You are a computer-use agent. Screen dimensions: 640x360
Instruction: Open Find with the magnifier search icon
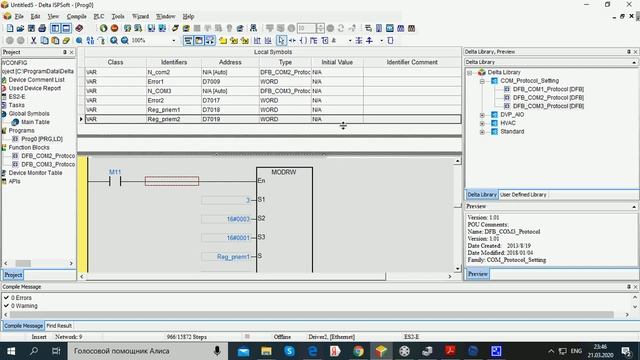[79, 40]
